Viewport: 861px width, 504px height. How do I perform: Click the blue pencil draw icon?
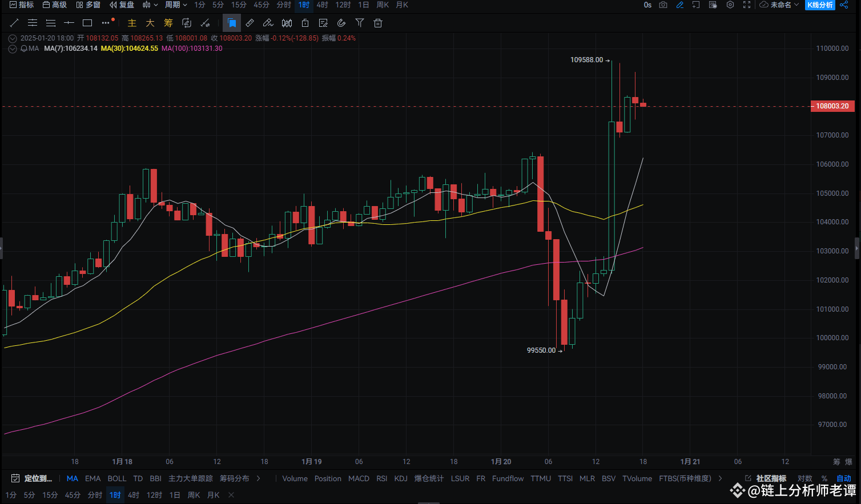click(680, 5)
